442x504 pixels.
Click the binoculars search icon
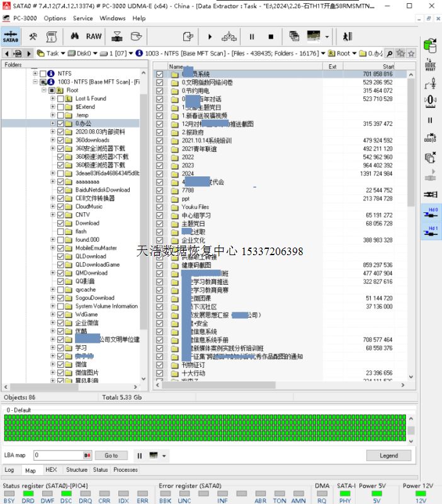tap(74, 37)
